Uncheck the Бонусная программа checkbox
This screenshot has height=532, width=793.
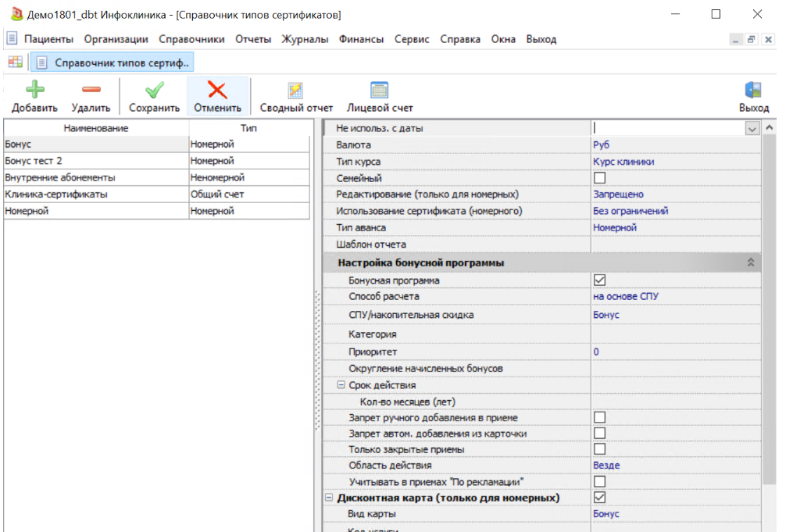click(600, 280)
